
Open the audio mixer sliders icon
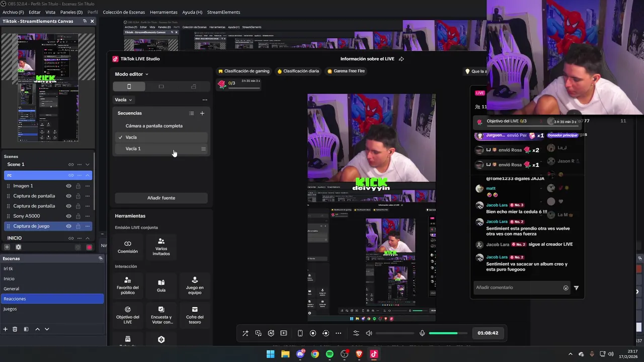click(356, 333)
